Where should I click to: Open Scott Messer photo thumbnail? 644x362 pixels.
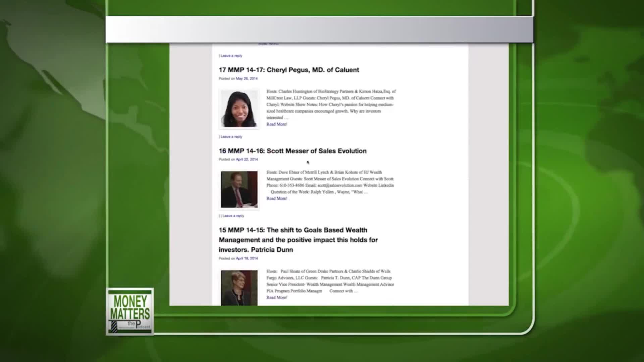pos(239,189)
